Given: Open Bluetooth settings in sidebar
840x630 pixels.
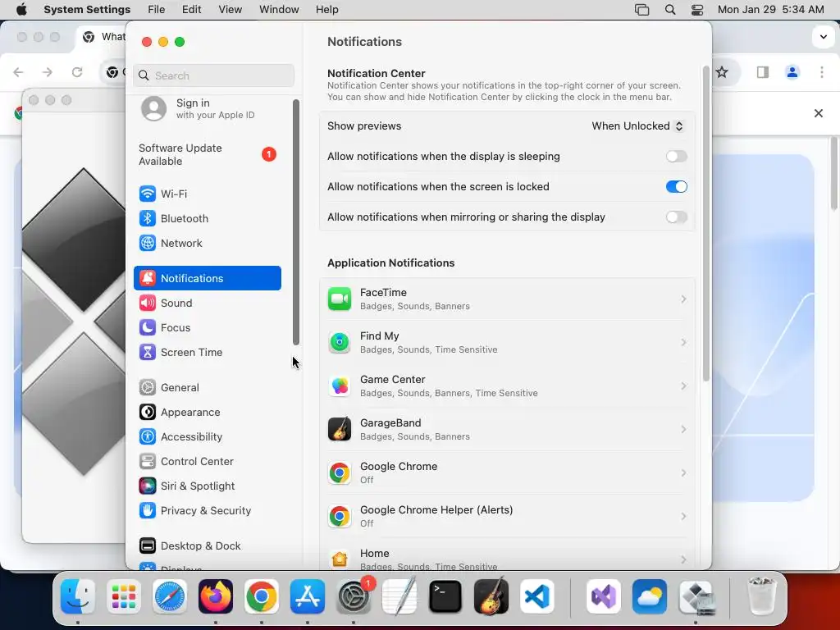Looking at the screenshot, I should click(208, 218).
